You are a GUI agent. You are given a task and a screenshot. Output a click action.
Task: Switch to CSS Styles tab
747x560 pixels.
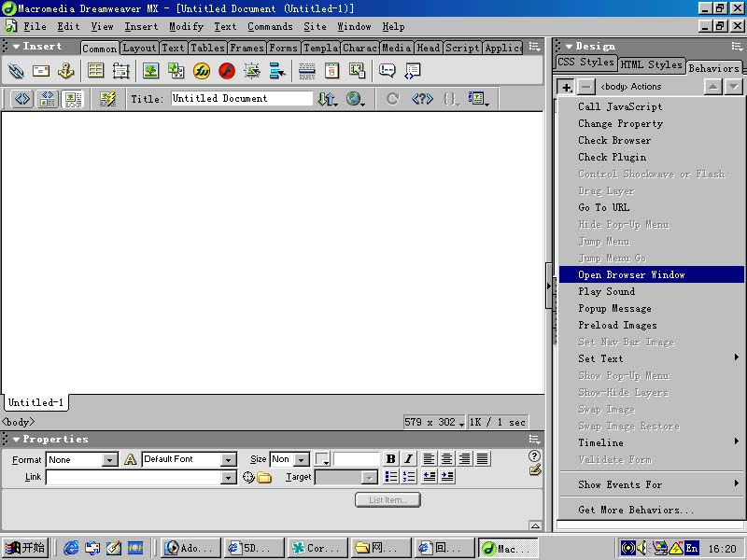(586, 63)
